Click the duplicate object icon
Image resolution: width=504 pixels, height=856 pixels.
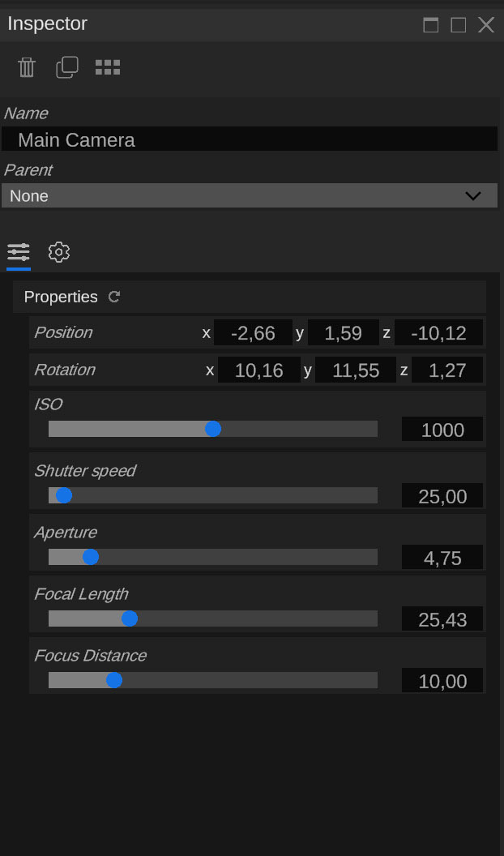(x=67, y=67)
